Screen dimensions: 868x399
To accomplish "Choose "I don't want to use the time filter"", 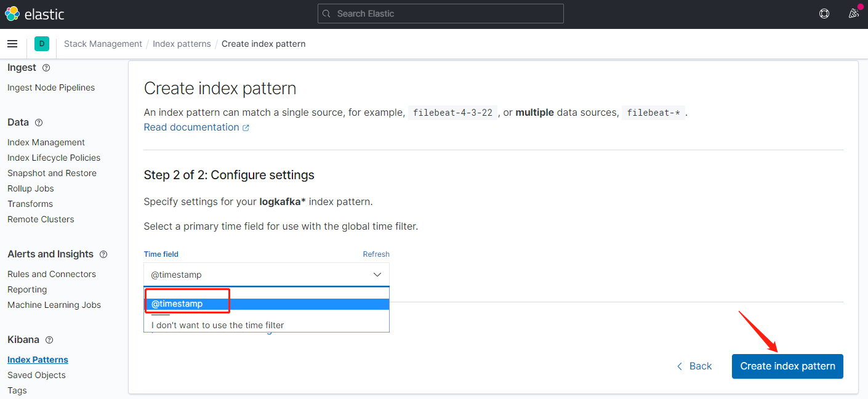I will pyautogui.click(x=217, y=325).
